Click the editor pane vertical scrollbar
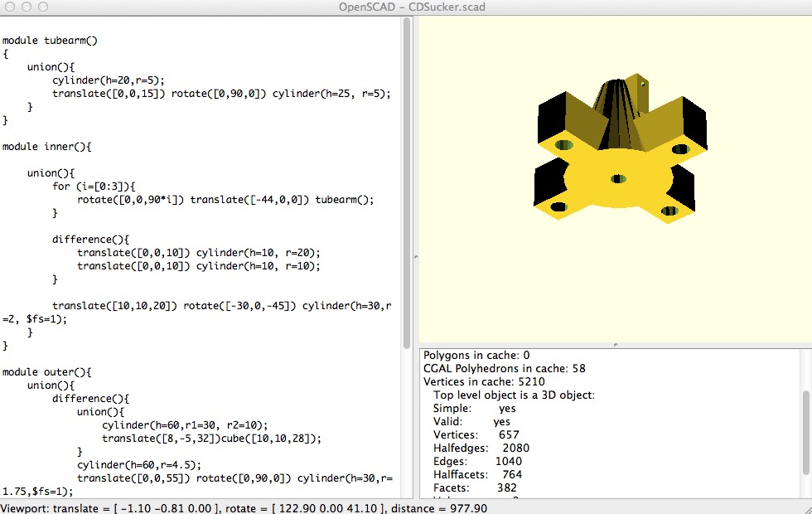Image resolution: width=812 pixels, height=514 pixels. (407, 183)
